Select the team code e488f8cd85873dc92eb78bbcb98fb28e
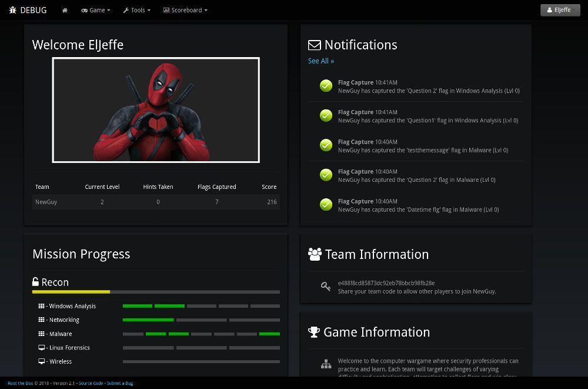The width and height of the screenshot is (588, 389). [x=386, y=283]
